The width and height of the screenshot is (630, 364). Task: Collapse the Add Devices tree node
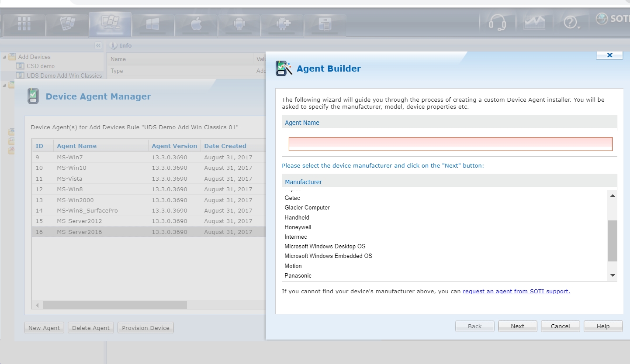pyautogui.click(x=4, y=57)
